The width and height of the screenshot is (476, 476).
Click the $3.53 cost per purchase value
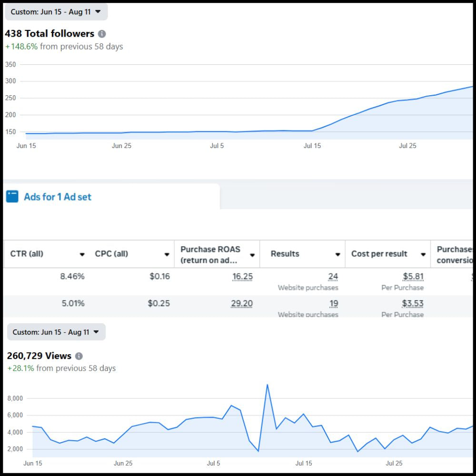click(x=412, y=304)
